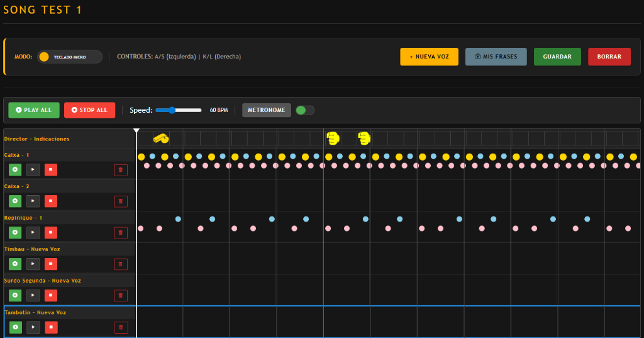Save the song with Guardar
The image size is (644, 338).
pos(557,57)
